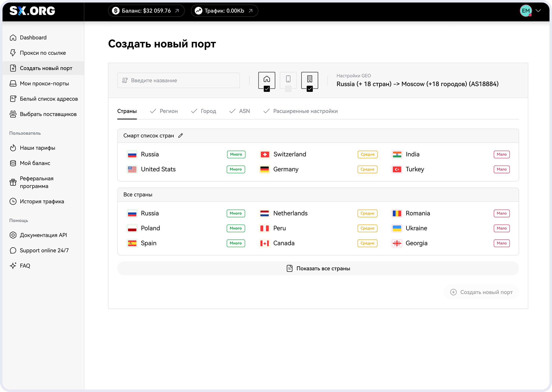Edit smart country list pencil icon
Viewport: 552px width, 392px height.
click(180, 136)
